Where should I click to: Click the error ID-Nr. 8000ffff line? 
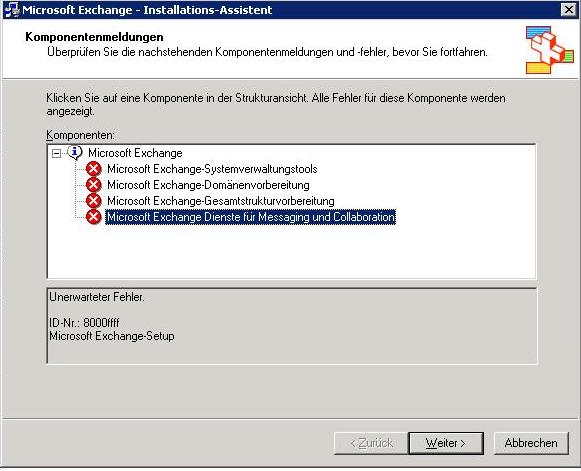(x=84, y=323)
